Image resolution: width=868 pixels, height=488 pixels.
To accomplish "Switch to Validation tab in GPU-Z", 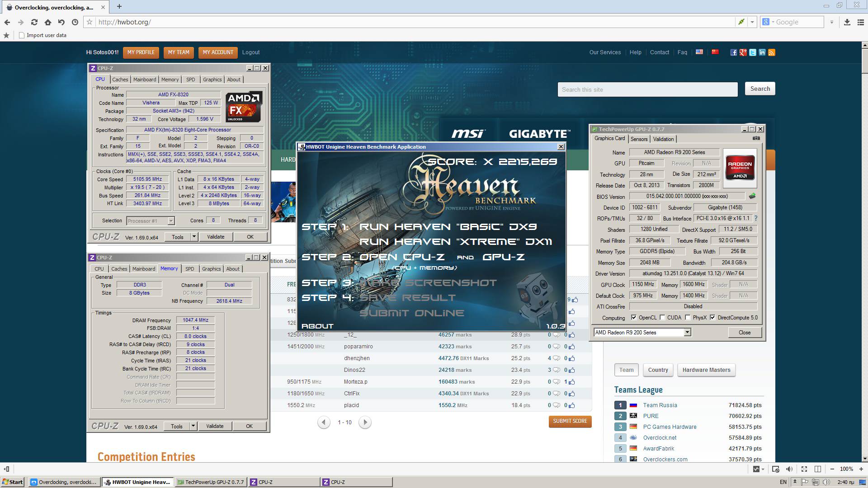I will (x=663, y=139).
